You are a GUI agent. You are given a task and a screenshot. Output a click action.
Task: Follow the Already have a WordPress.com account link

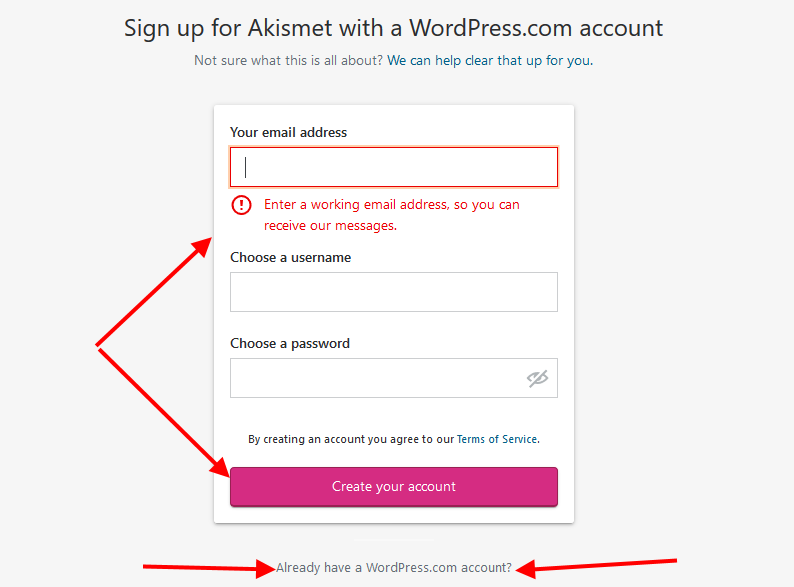click(394, 568)
